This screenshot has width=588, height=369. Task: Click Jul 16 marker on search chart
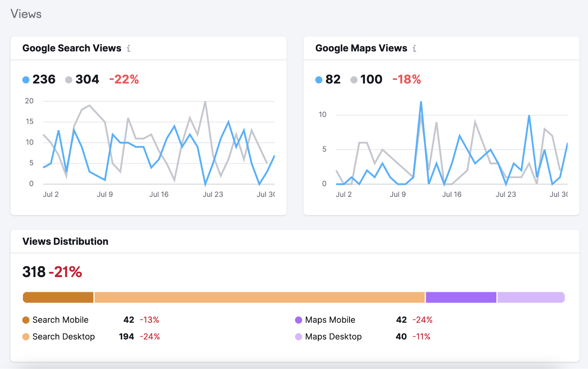159,194
